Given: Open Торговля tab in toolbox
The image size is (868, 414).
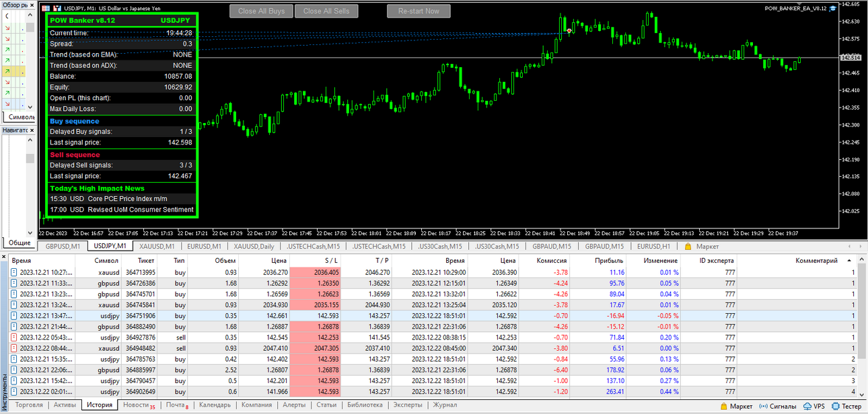Looking at the screenshot, I should click(29, 405).
